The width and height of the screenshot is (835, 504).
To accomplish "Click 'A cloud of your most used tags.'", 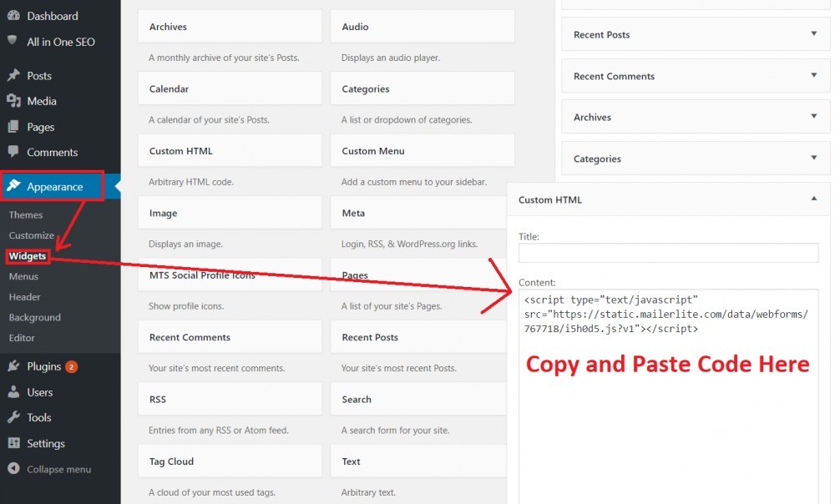I will point(212,492).
